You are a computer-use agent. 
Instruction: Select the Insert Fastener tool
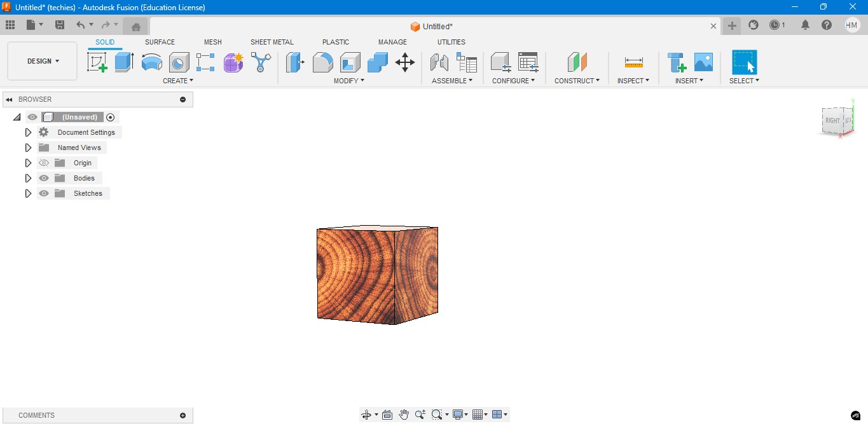(x=677, y=62)
